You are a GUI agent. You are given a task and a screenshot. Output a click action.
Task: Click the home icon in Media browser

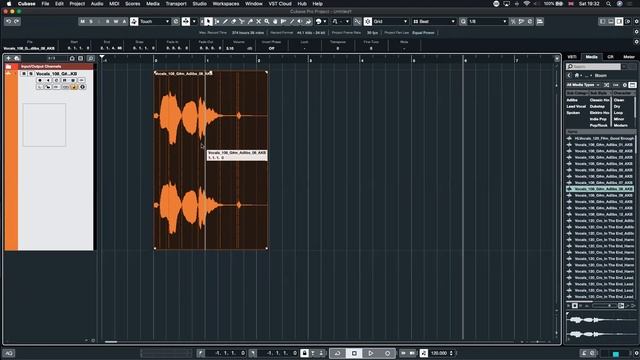(577, 76)
